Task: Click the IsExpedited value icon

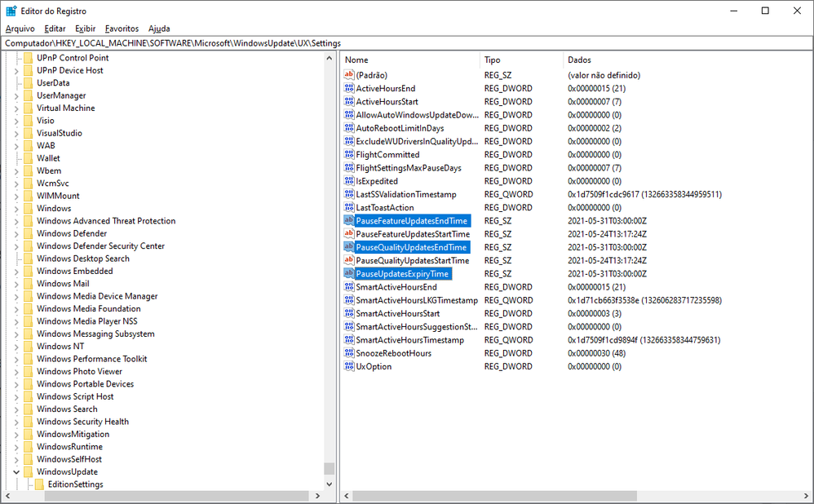Action: coord(349,180)
